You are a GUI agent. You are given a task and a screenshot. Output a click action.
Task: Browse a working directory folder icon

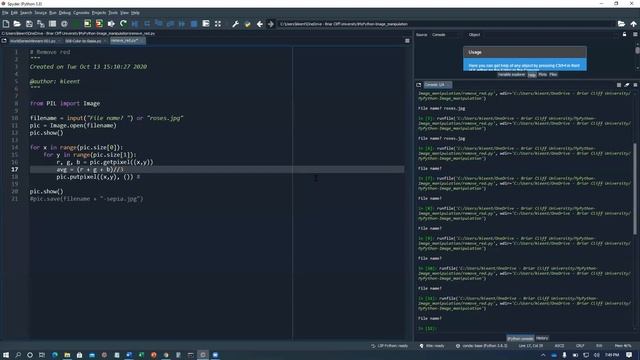[621, 24]
